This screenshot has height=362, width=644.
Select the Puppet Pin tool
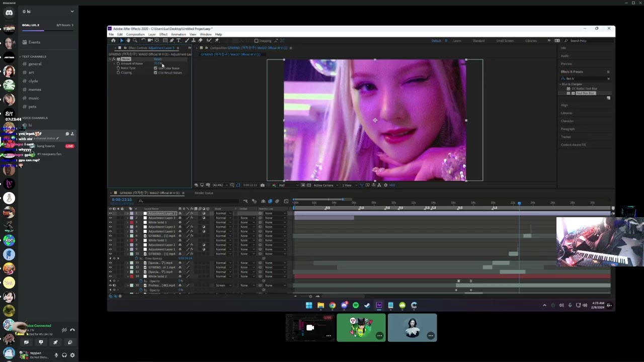point(217,40)
